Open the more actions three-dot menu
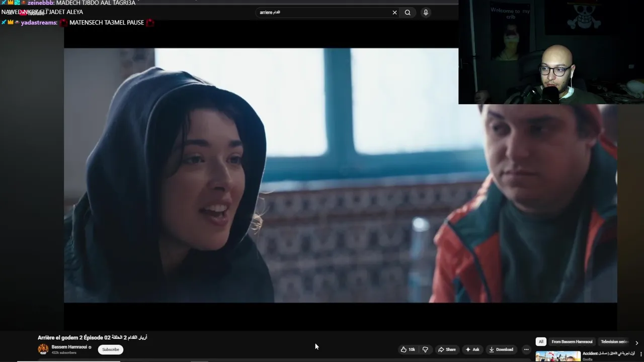This screenshot has height=362, width=644. [526, 349]
